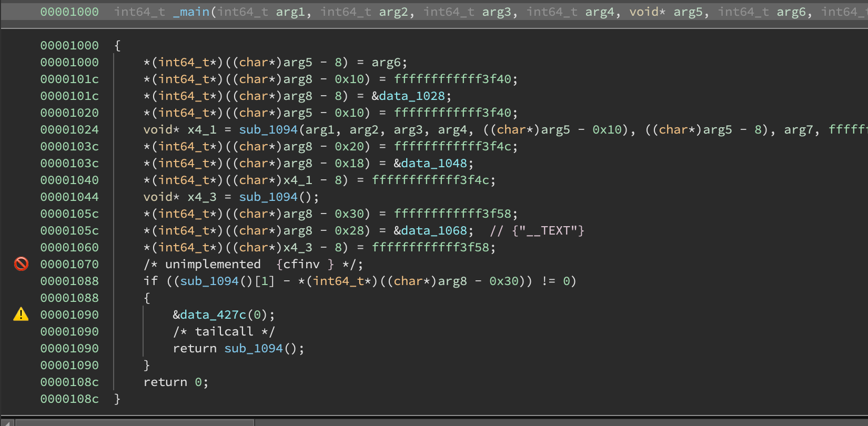
Task: Click arg4 parameter in the function header
Action: (x=600, y=12)
